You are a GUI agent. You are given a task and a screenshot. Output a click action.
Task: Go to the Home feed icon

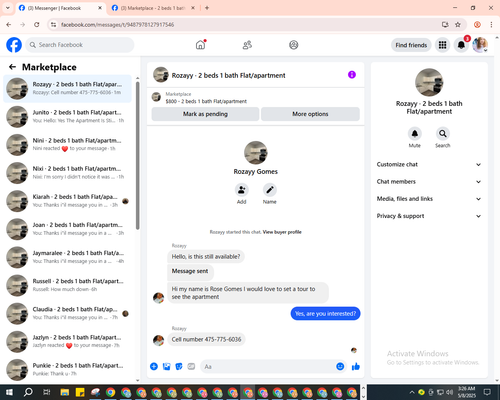click(x=200, y=45)
